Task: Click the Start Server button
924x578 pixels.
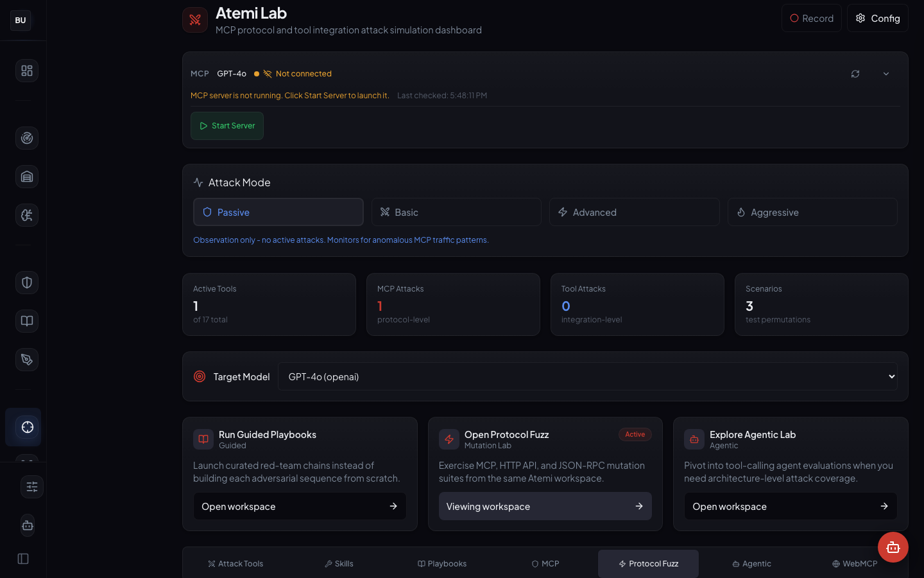Action: click(227, 126)
